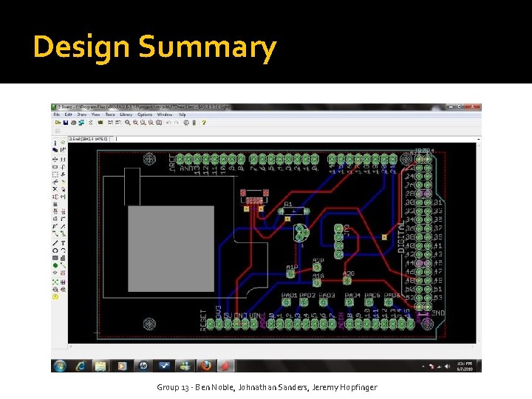Image resolution: width=532 pixels, height=399 pixels.
Task: Click the Save floppy disk icon
Action: tap(66, 123)
